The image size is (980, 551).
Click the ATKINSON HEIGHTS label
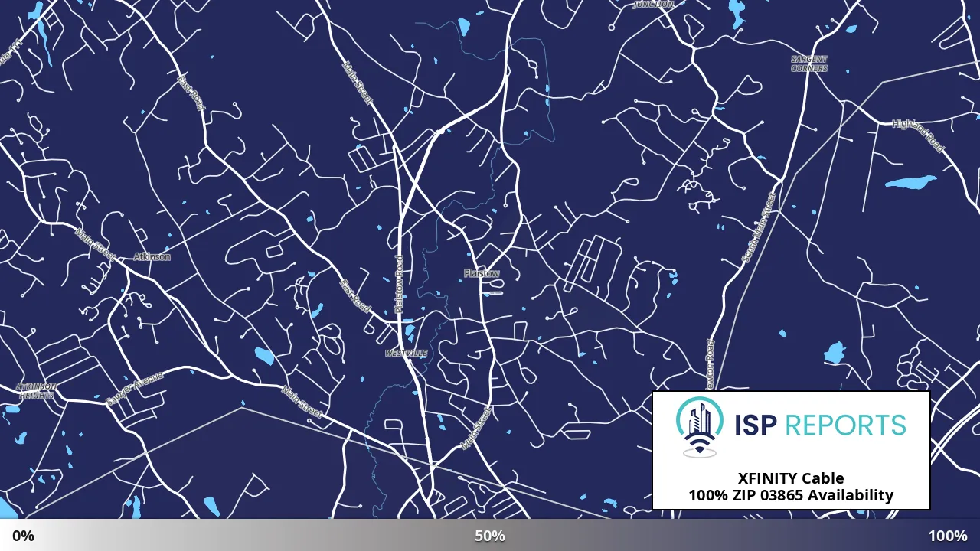37,391
